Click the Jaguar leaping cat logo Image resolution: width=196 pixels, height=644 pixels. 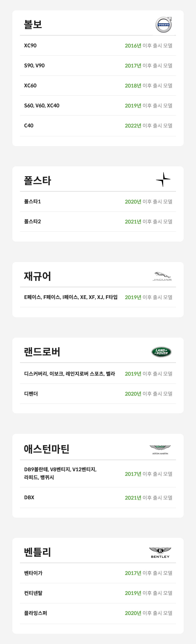(x=162, y=276)
